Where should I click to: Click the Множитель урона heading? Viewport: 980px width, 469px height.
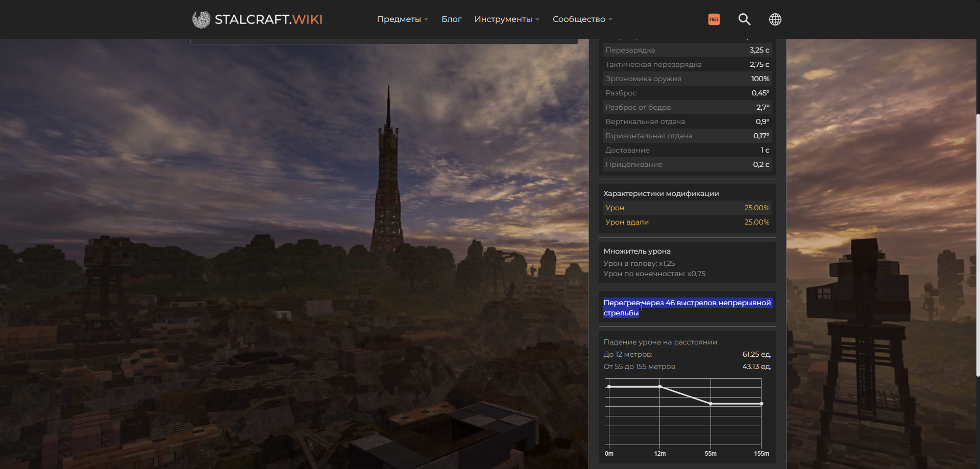(x=637, y=251)
